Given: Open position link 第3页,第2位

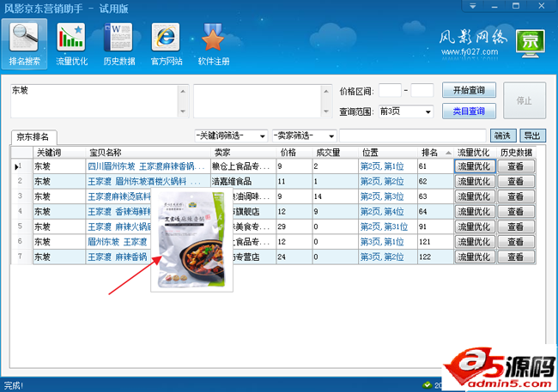Looking at the screenshot, I should [382, 256].
